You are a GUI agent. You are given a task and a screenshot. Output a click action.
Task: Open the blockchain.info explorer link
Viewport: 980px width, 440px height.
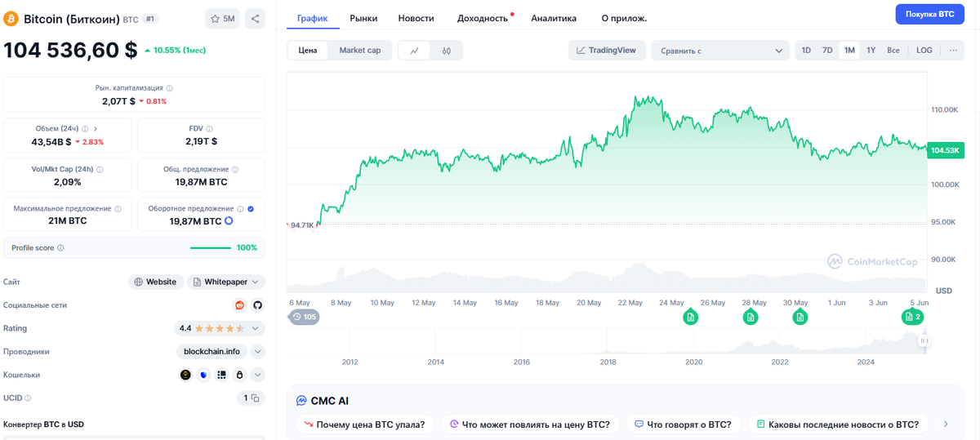click(212, 352)
